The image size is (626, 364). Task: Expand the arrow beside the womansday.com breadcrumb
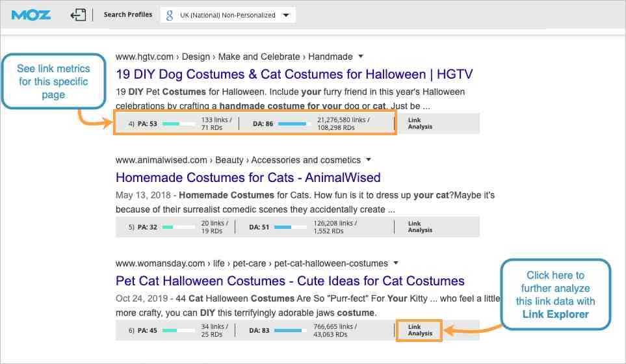[x=396, y=263]
